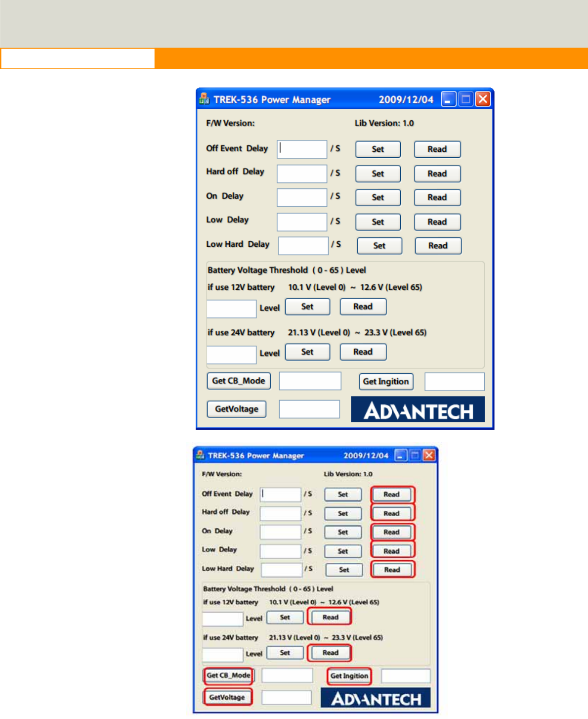Click Set for Low Delay in larger window

(x=378, y=222)
